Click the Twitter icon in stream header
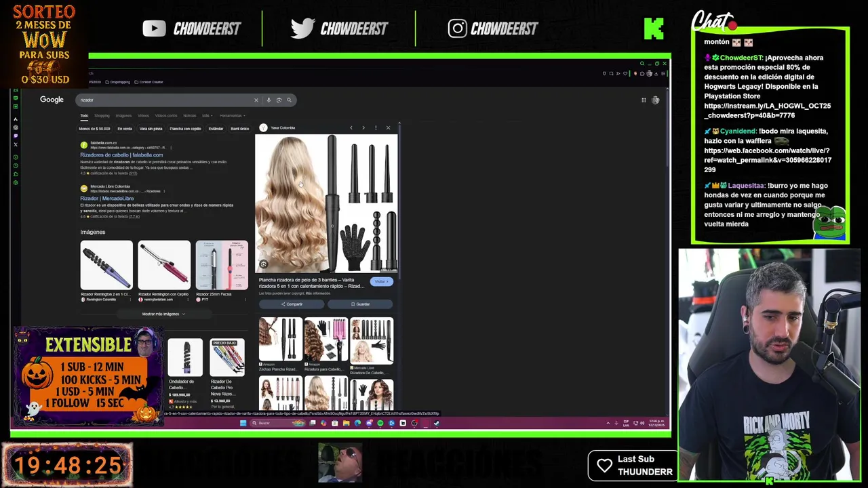 tap(302, 28)
